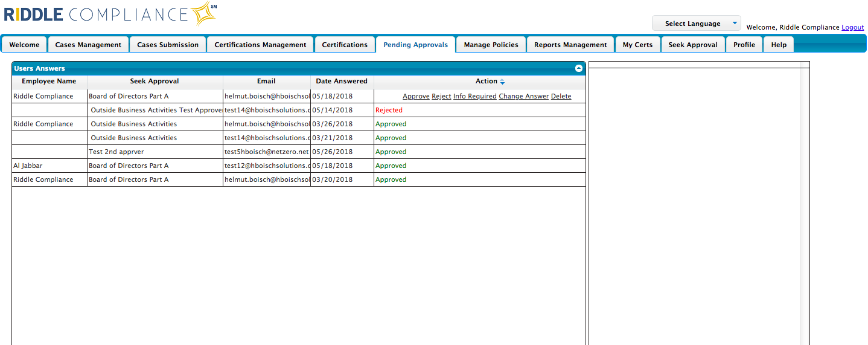Click Info Required link
The width and height of the screenshot is (868, 345).
point(475,96)
